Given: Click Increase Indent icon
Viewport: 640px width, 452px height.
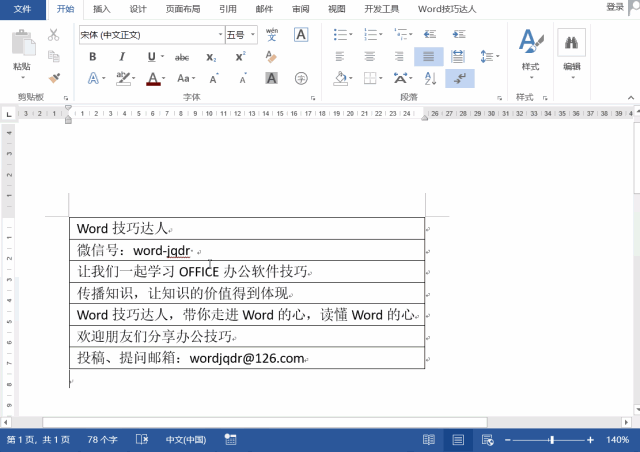Looking at the screenshot, I should 459,34.
